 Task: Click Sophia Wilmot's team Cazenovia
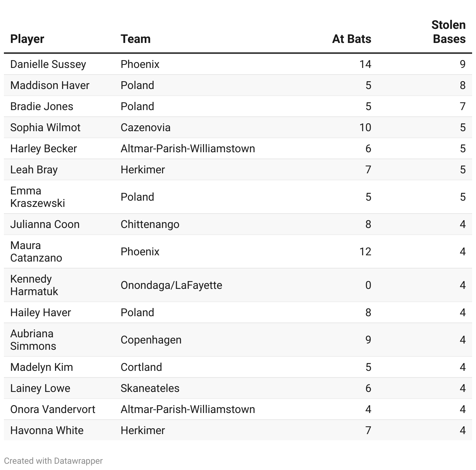tap(145, 127)
